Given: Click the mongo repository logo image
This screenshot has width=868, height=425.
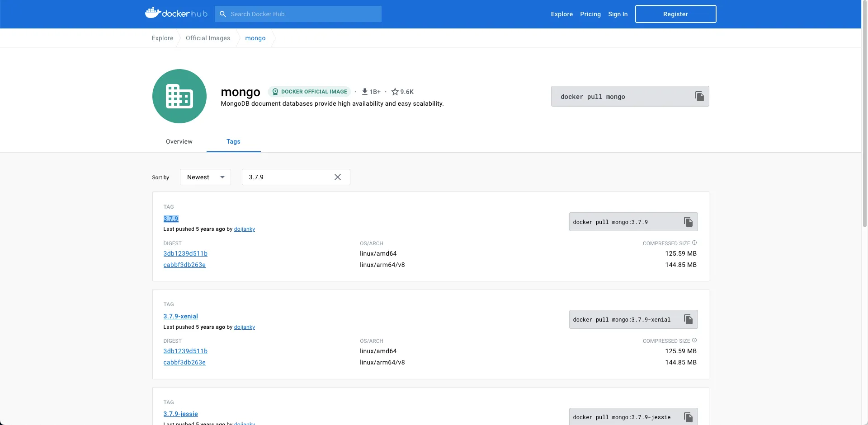Looking at the screenshot, I should pyautogui.click(x=179, y=96).
